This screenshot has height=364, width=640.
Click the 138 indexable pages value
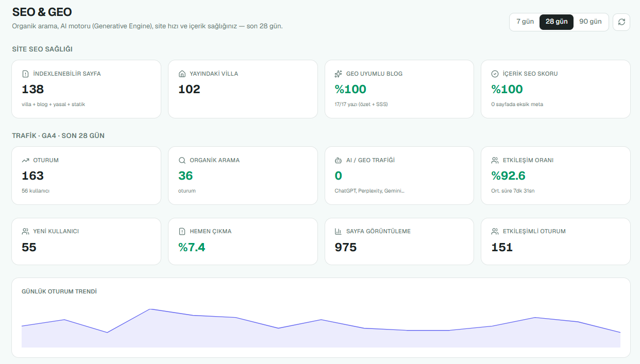[32, 89]
